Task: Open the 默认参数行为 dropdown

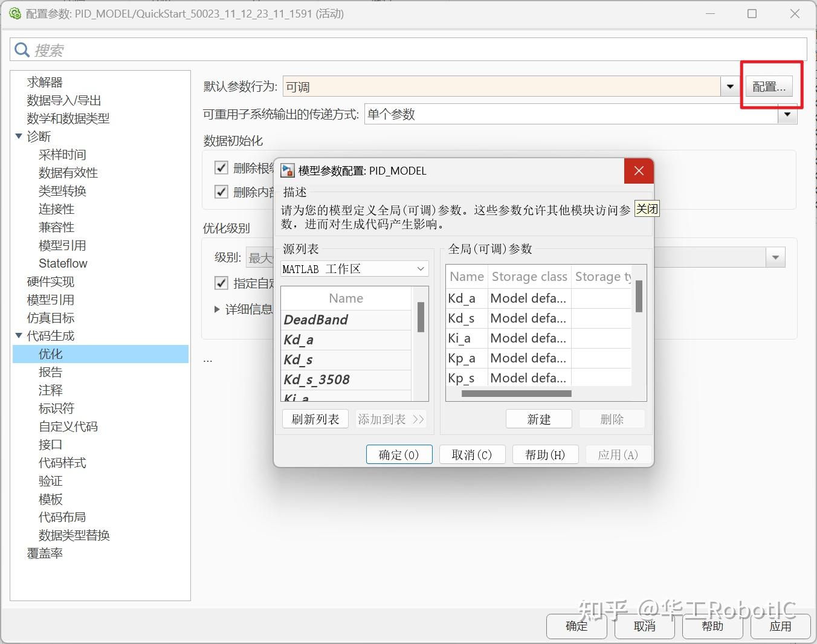Action: click(728, 86)
